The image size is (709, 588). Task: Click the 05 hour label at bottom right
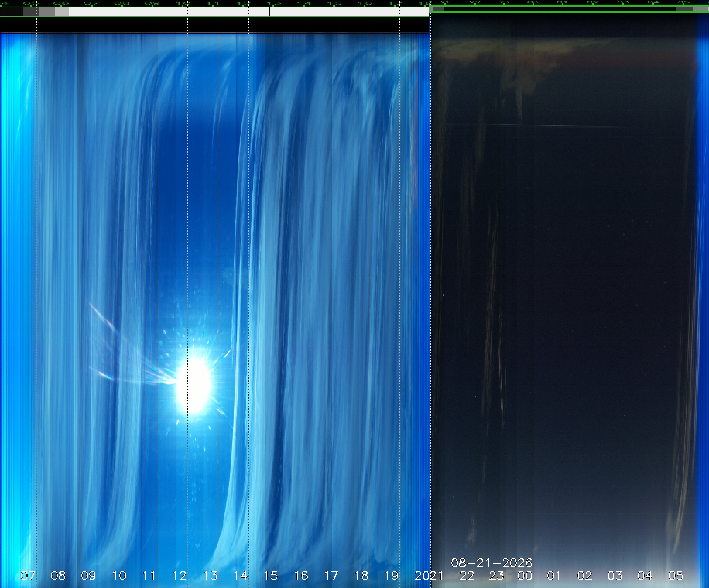coord(676,575)
